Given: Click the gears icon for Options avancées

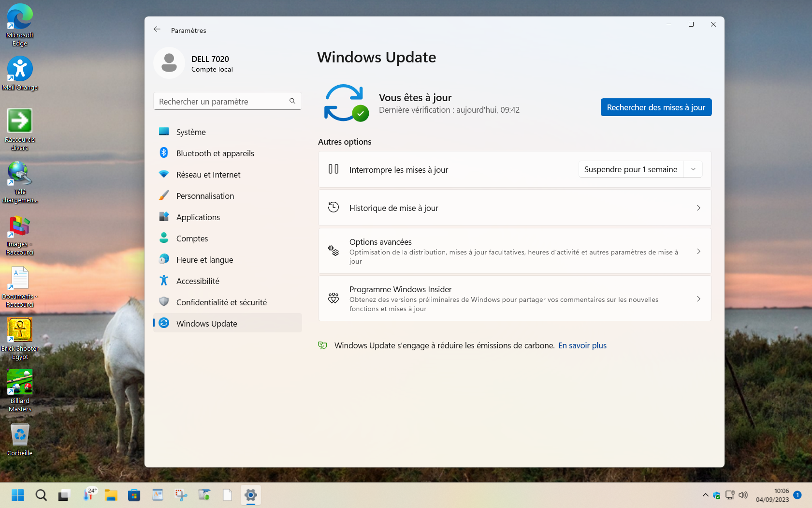Looking at the screenshot, I should click(333, 251).
